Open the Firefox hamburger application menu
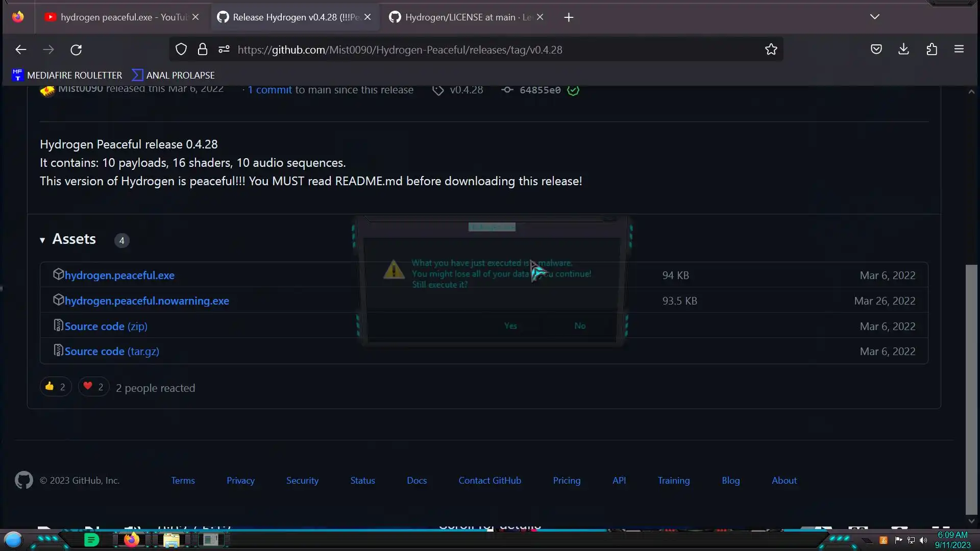This screenshot has height=551, width=980. [959, 49]
